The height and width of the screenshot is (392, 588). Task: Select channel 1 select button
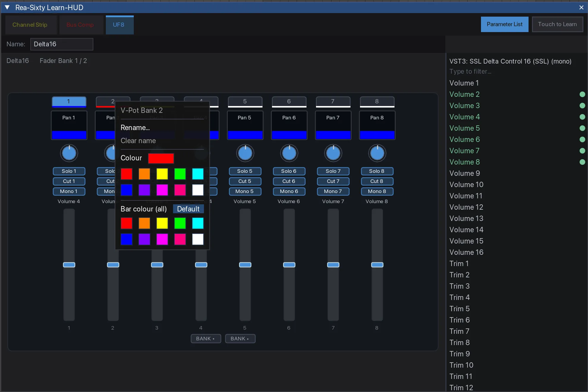pos(69,102)
